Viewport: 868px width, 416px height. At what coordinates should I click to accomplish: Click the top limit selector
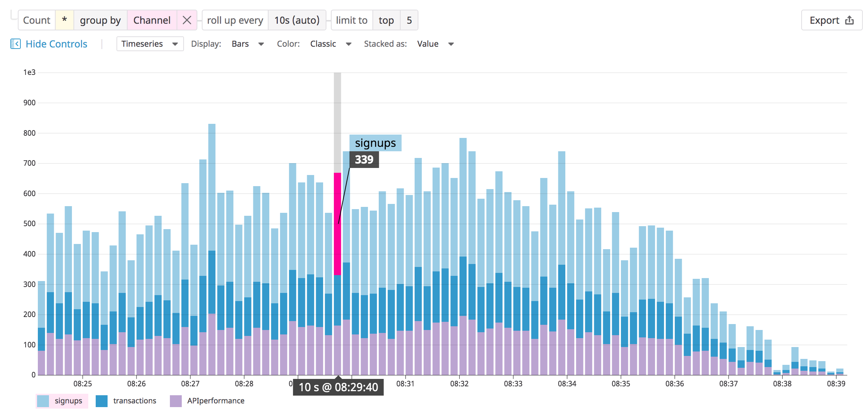[x=386, y=20]
